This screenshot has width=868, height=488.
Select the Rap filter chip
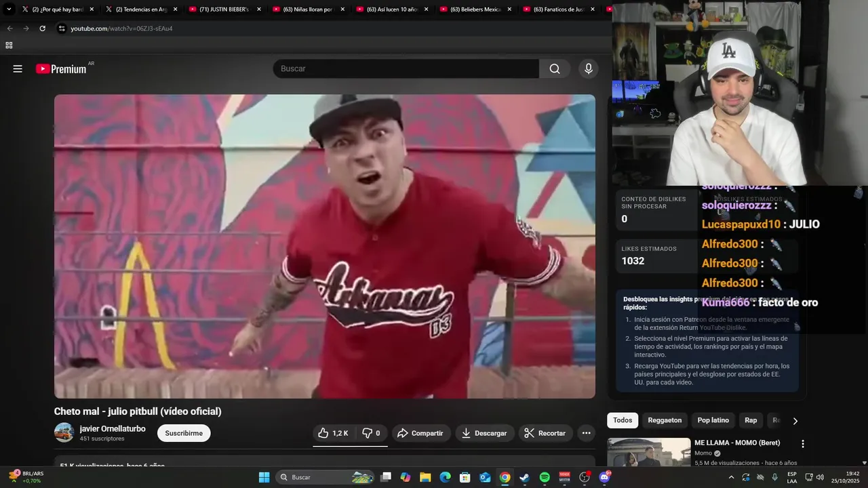tap(751, 420)
